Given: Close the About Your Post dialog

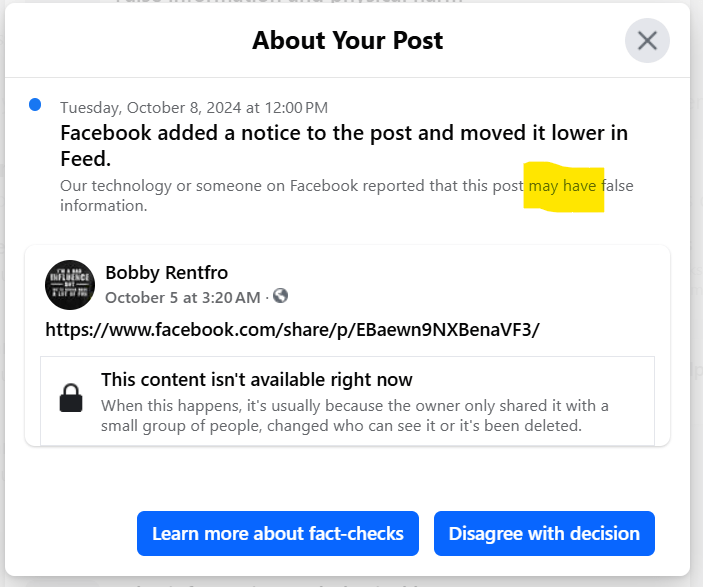Looking at the screenshot, I should coord(647,41).
